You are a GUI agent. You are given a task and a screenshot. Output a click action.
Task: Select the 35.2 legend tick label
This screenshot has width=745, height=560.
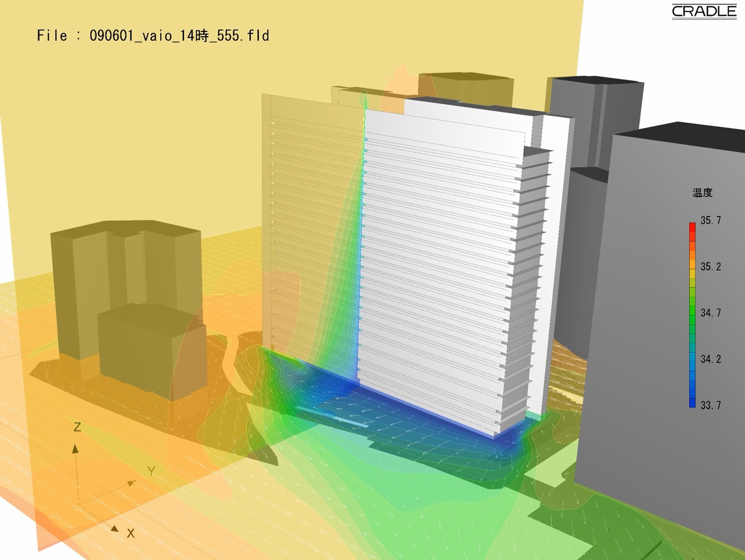(710, 267)
